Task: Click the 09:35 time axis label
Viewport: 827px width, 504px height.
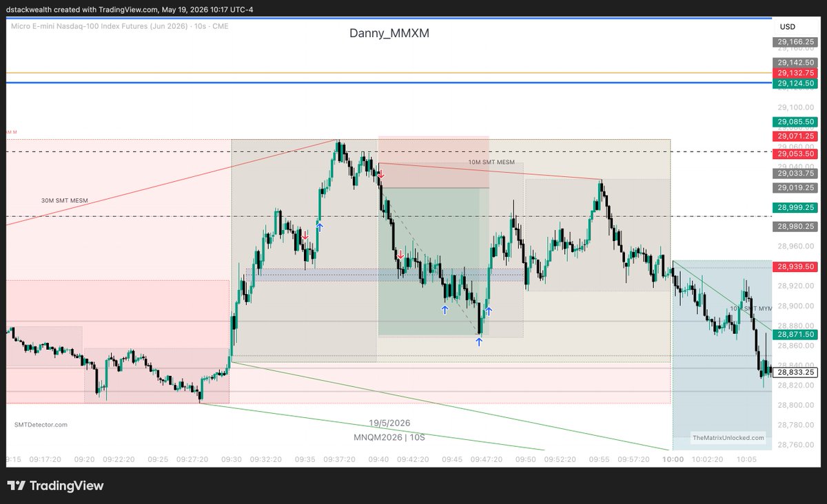Action: [x=305, y=458]
